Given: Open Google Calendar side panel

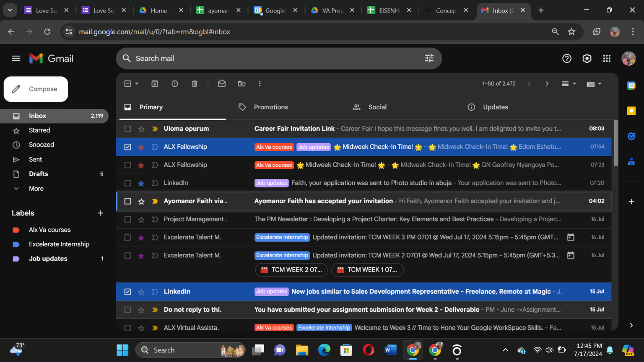Looking at the screenshot, I should pos(631,85).
